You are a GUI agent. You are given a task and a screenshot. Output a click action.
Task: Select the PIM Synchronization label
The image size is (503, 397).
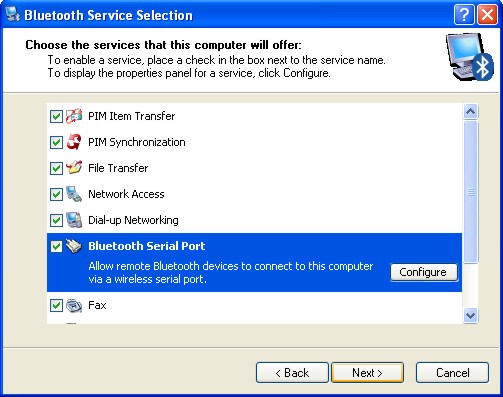[x=137, y=142]
